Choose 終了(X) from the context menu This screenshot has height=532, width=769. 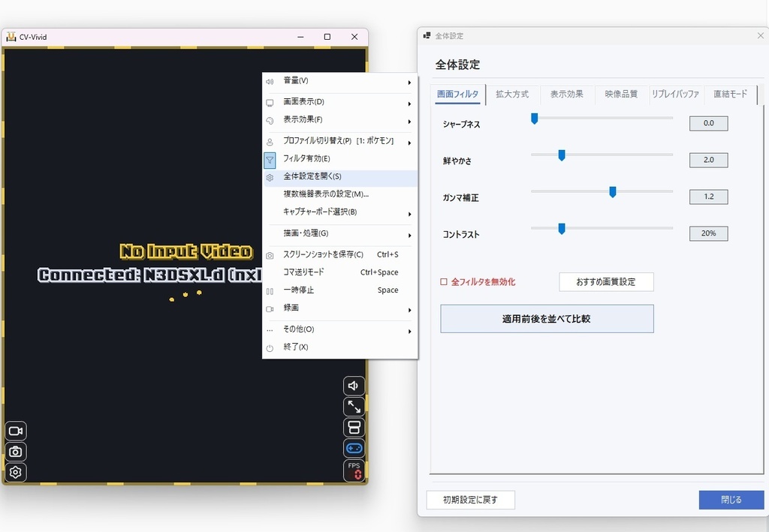click(x=340, y=348)
